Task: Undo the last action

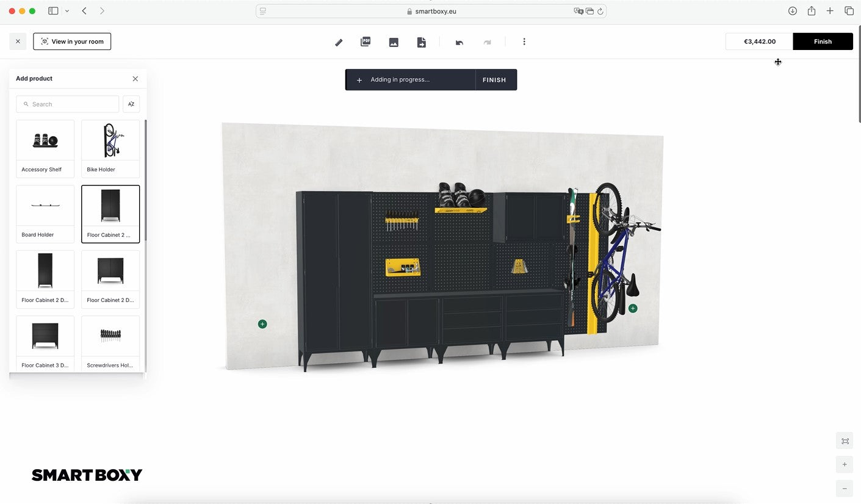Action: (459, 41)
